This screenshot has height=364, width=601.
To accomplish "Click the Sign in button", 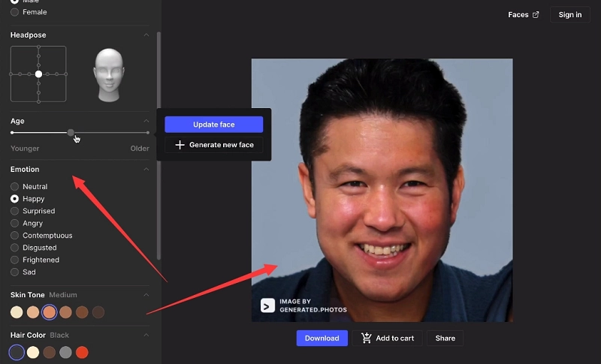I will [x=570, y=15].
